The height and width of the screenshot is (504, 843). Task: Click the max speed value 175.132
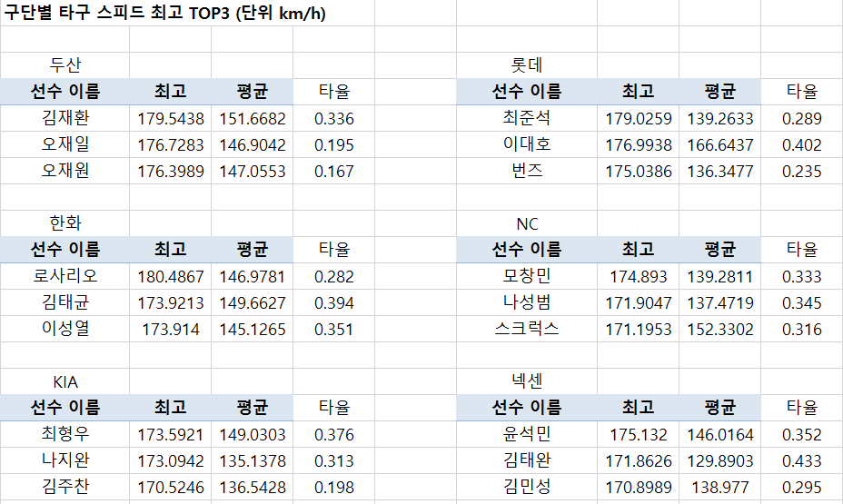(639, 434)
